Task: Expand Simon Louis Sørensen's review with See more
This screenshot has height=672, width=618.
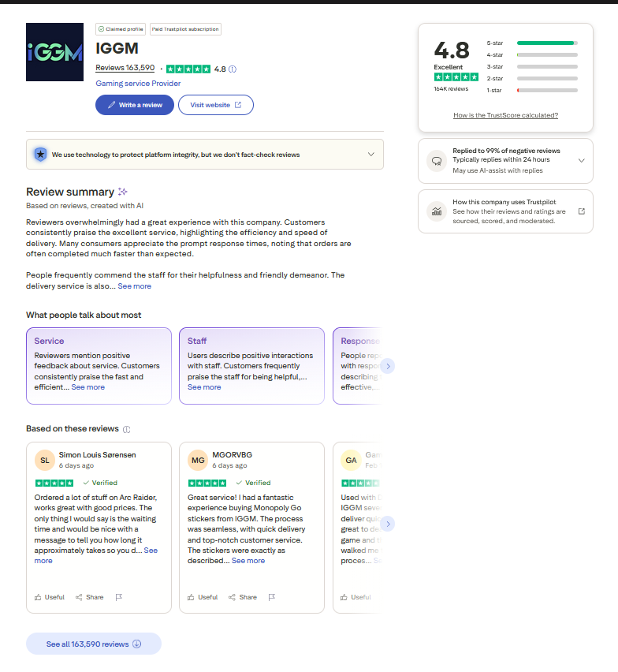Action: (151, 551)
